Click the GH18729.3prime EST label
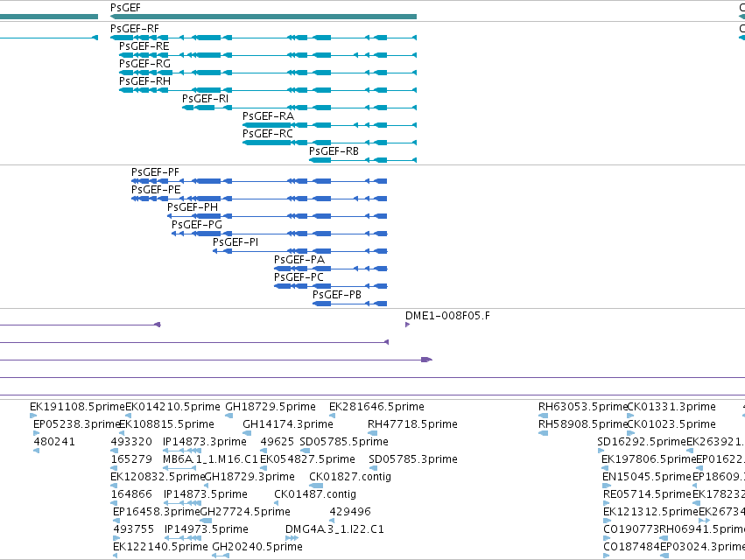 click(250, 478)
